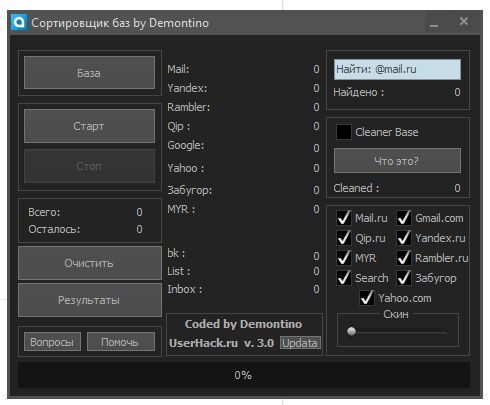Close the sorter window
The image size is (490, 405).
click(464, 22)
